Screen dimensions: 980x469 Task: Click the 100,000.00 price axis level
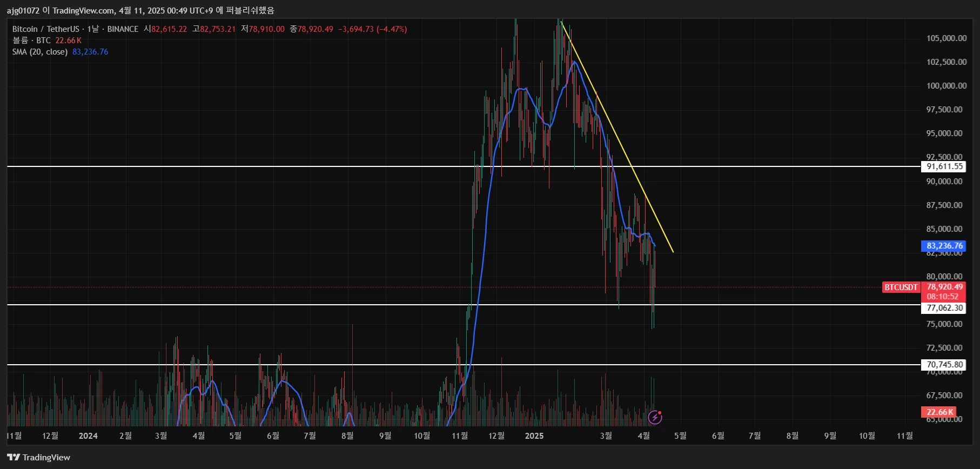pyautogui.click(x=946, y=85)
